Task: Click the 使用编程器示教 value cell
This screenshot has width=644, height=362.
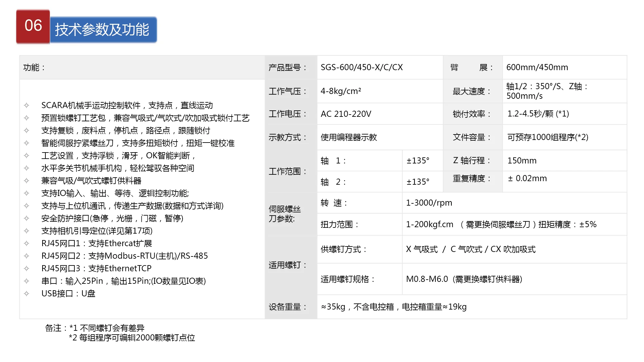Action: 380,137
